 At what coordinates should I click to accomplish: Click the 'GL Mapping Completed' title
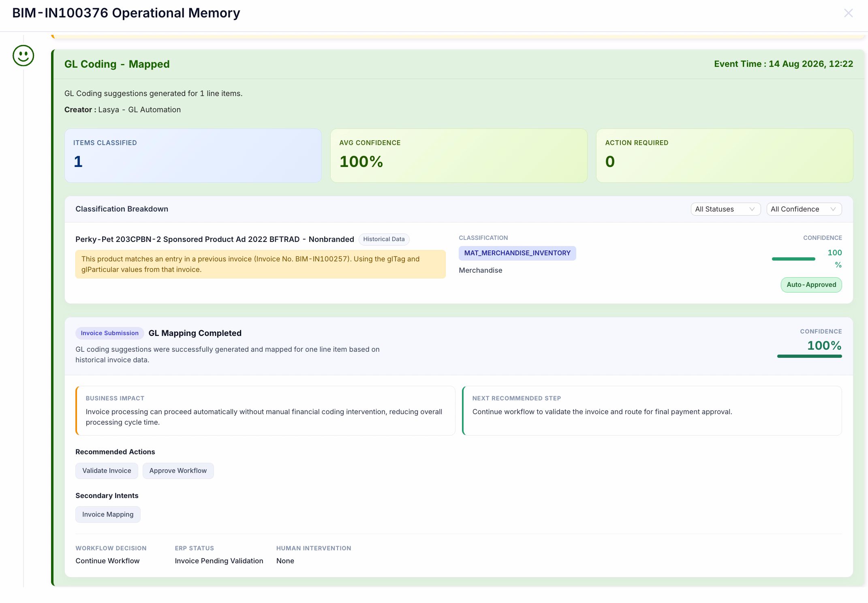[195, 333]
